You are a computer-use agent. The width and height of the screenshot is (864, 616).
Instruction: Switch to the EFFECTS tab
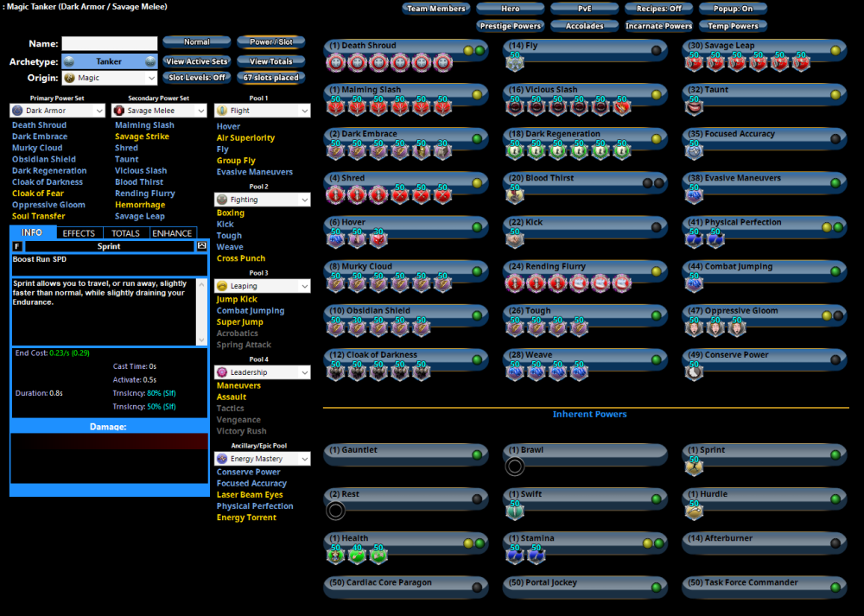79,233
